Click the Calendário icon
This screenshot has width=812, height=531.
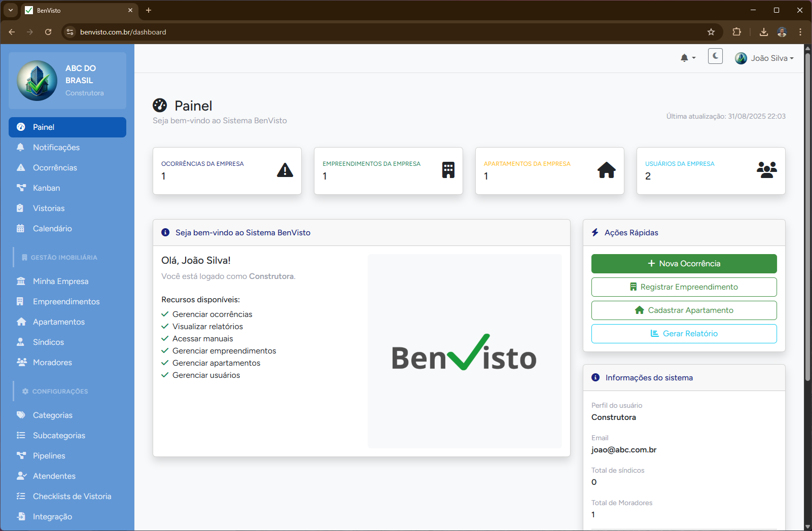(x=21, y=228)
